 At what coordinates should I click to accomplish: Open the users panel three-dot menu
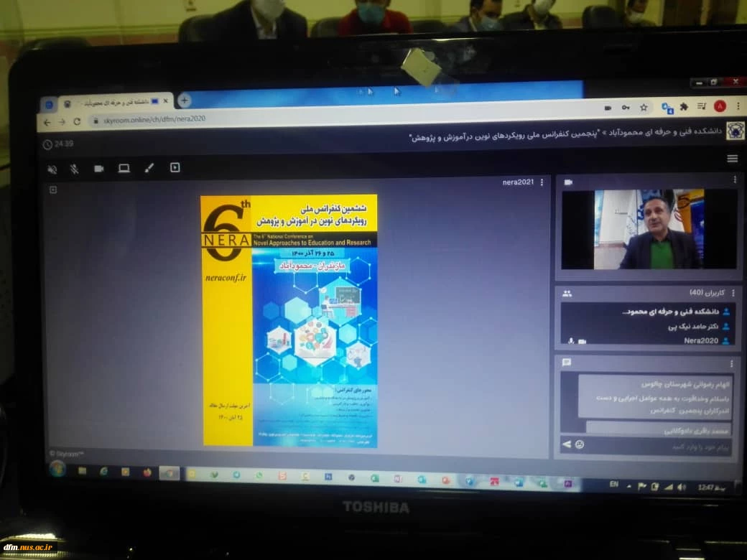click(x=733, y=293)
